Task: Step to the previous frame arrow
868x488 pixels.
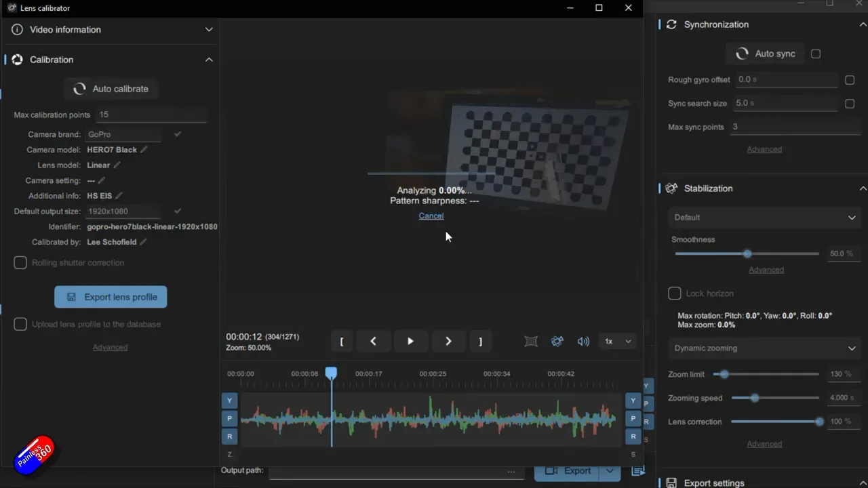Action: pos(373,342)
